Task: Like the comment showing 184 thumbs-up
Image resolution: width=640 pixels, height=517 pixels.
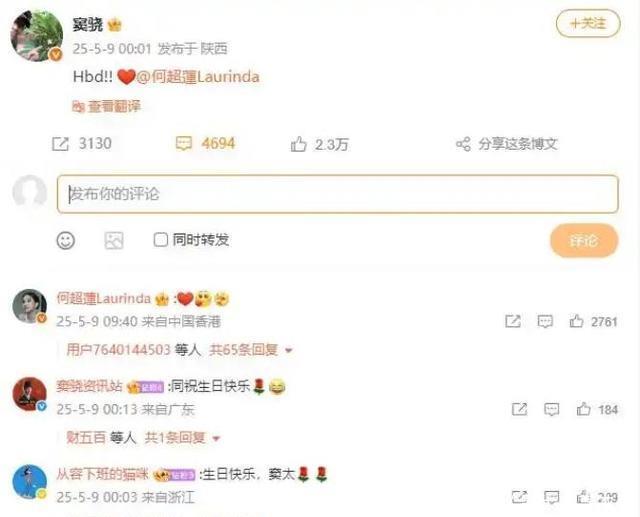Action: click(583, 409)
